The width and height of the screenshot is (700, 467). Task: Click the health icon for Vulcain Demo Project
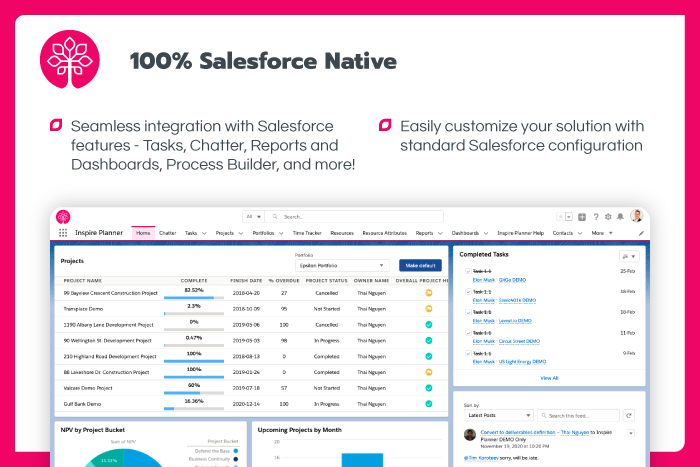coord(429,388)
